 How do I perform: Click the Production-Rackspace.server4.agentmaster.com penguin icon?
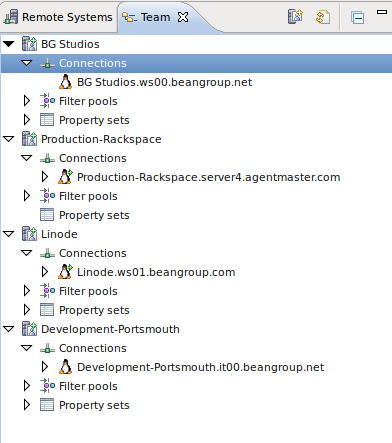(65, 177)
